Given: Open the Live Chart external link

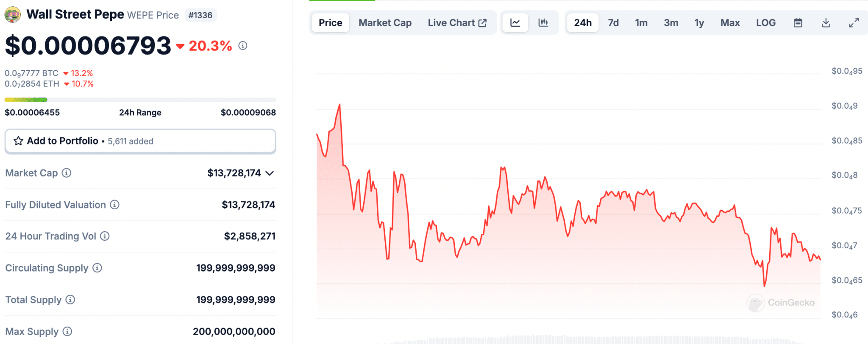Looking at the screenshot, I should point(457,23).
